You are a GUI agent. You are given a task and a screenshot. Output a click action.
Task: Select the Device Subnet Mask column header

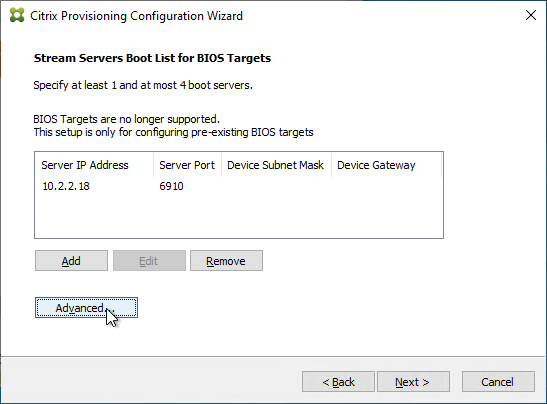[x=276, y=165]
